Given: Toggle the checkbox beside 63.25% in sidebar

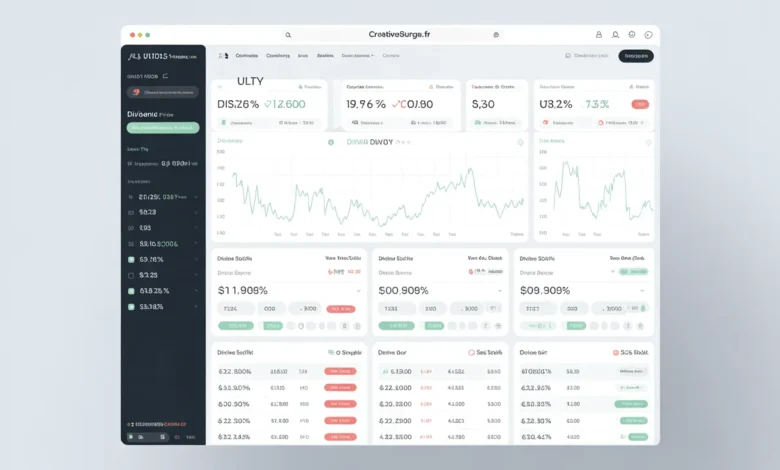Looking at the screenshot, I should (x=131, y=291).
